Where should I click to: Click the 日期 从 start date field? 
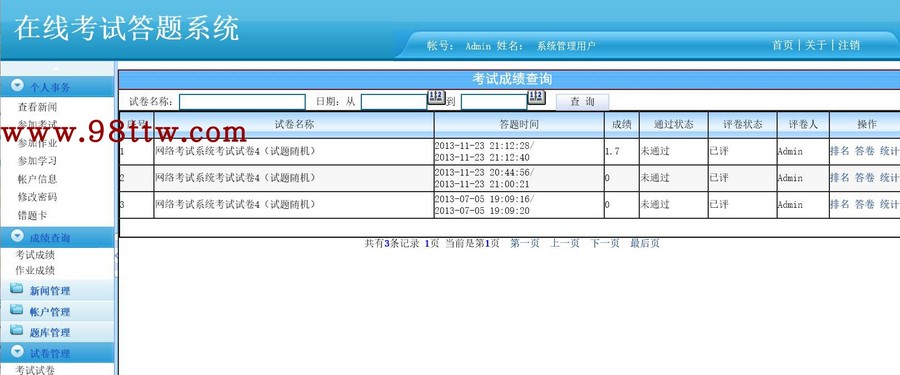(x=394, y=102)
